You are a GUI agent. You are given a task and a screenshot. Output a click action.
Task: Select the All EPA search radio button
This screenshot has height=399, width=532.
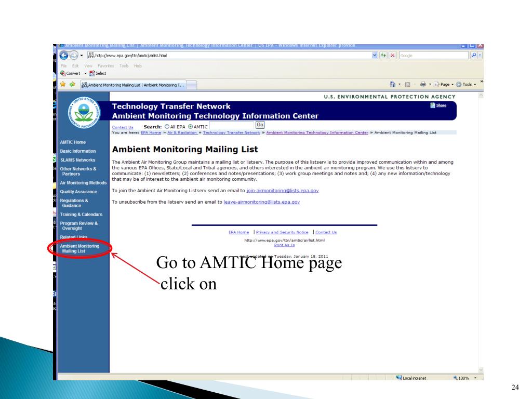click(167, 127)
